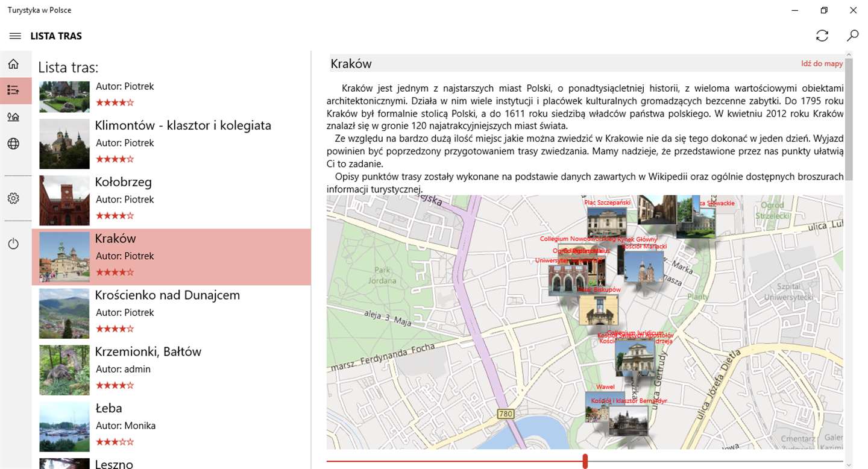Select the Klimontów - klasztor i kolegiata route
The height and width of the screenshot is (469, 868).
pos(171,144)
